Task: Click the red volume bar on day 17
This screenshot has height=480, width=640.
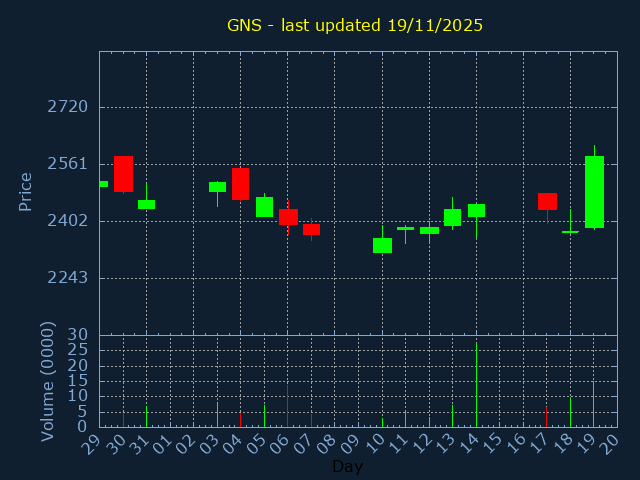Action: (x=546, y=416)
